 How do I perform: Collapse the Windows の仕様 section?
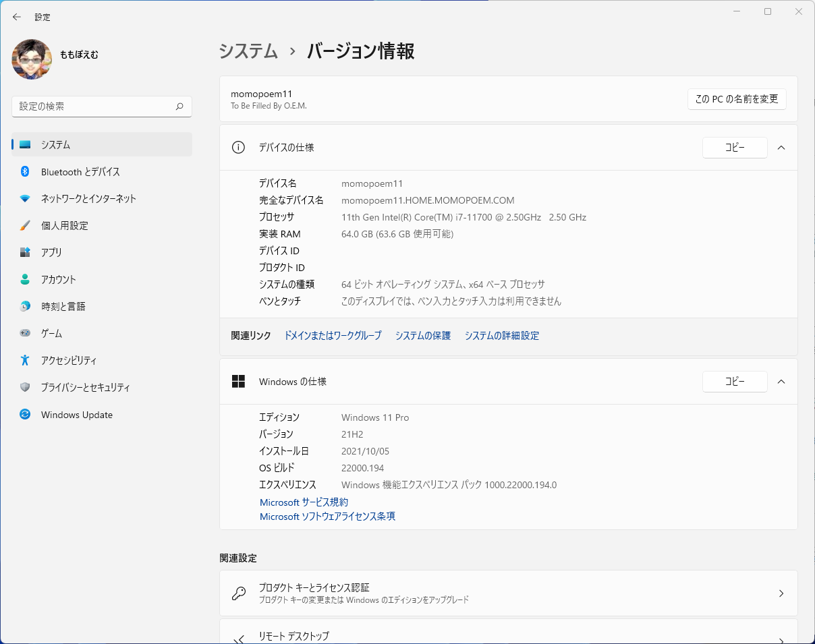pyautogui.click(x=781, y=382)
